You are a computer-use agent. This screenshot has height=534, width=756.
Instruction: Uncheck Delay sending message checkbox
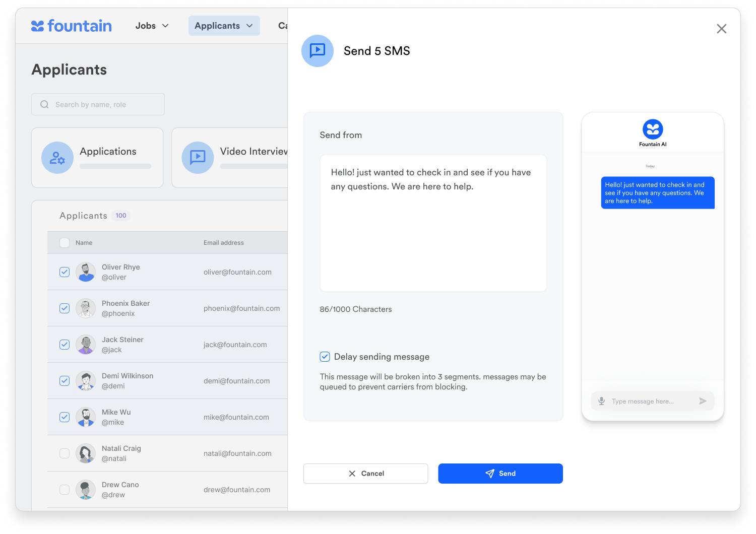[325, 357]
